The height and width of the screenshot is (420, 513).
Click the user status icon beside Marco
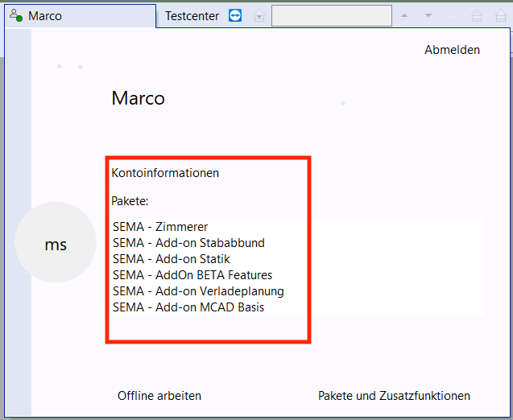pyautogui.click(x=16, y=15)
